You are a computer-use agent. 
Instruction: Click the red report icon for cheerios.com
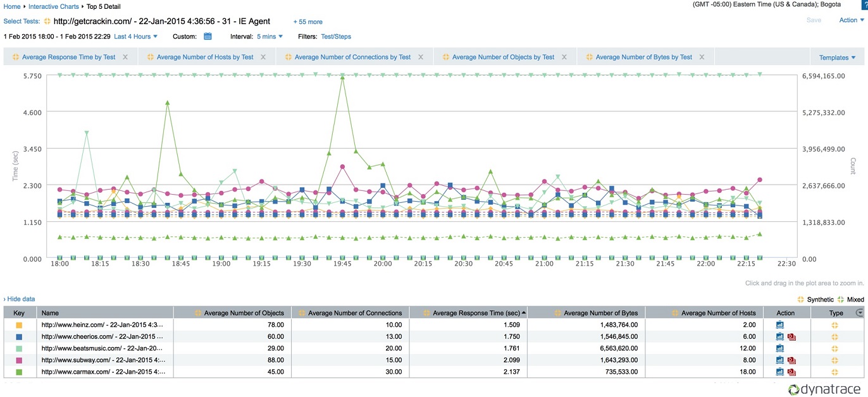791,337
